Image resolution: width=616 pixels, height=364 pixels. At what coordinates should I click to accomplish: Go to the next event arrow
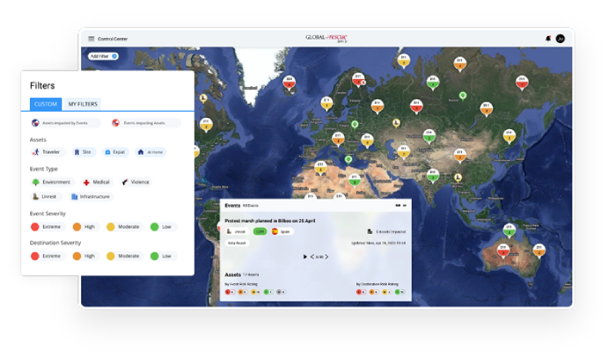tap(326, 257)
